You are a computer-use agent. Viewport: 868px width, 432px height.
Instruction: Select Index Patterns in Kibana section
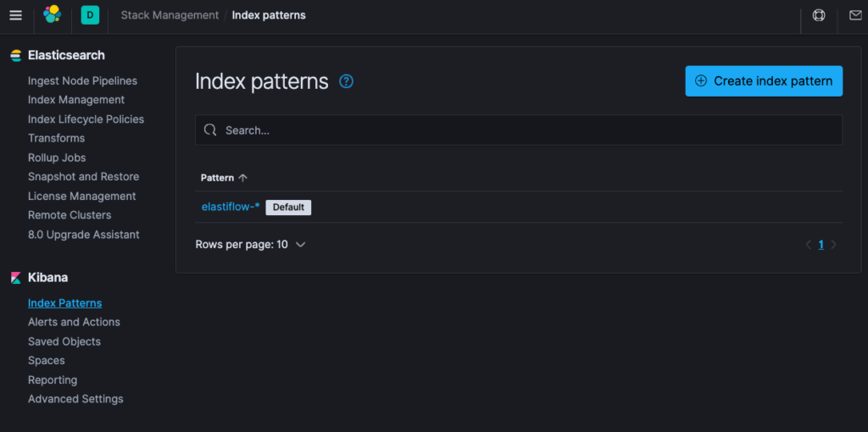click(64, 303)
